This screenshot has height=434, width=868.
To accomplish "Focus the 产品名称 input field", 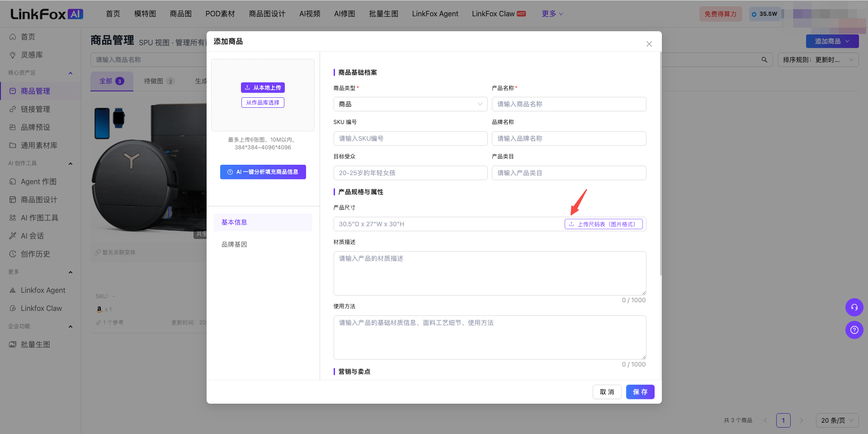I will pyautogui.click(x=569, y=104).
